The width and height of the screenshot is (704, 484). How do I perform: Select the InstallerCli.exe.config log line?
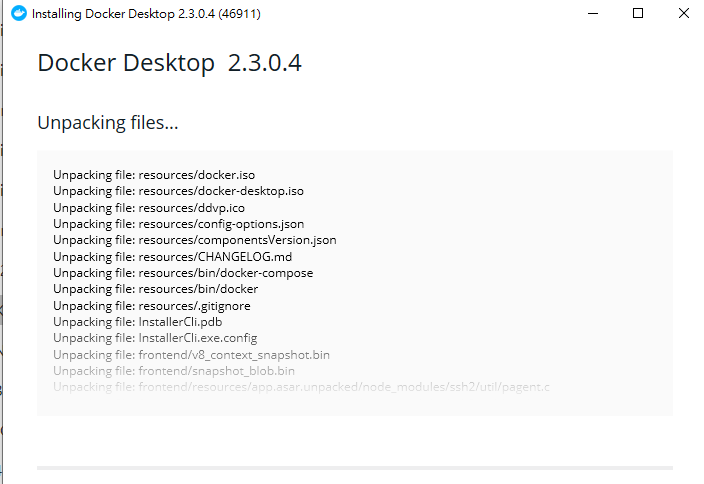pos(155,338)
